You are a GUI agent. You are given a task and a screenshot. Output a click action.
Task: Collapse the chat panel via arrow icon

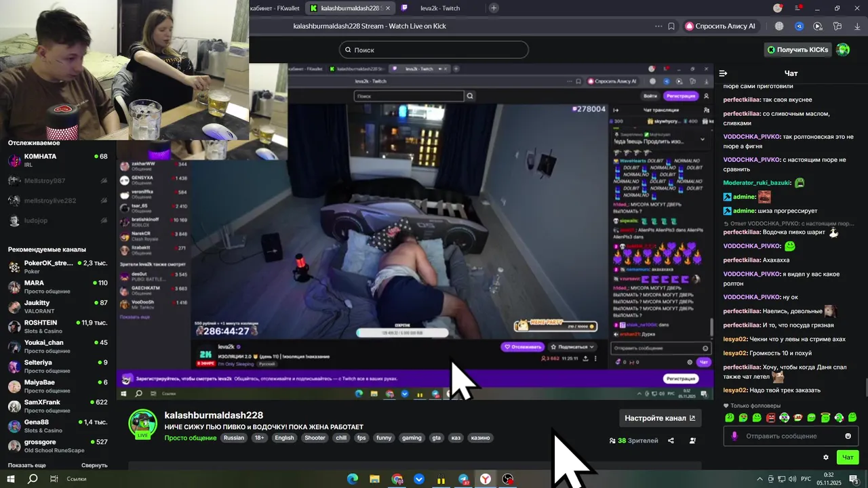723,73
